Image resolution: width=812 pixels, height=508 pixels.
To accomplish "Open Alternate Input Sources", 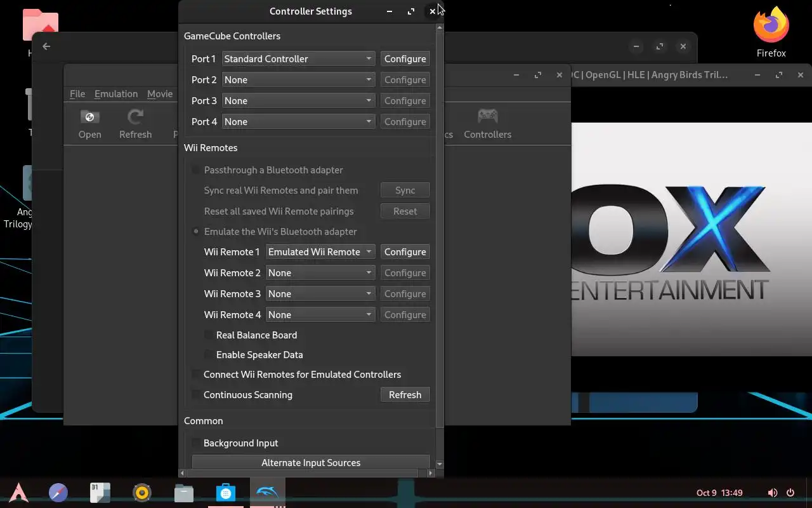I will click(311, 463).
